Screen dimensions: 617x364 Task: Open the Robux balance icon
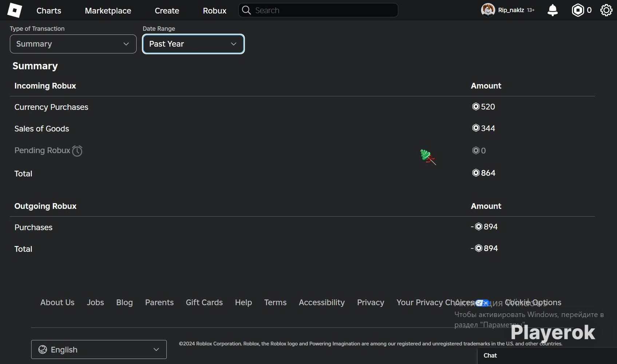[x=578, y=10]
